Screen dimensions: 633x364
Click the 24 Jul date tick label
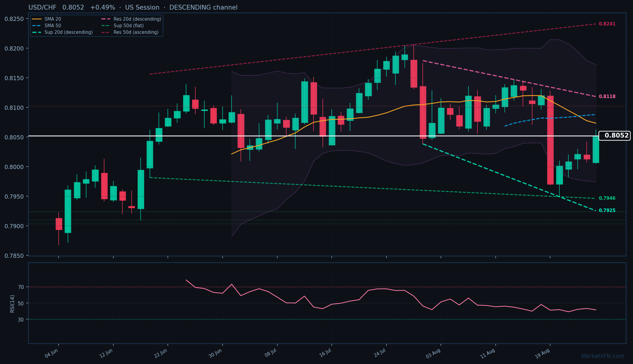tap(380, 354)
